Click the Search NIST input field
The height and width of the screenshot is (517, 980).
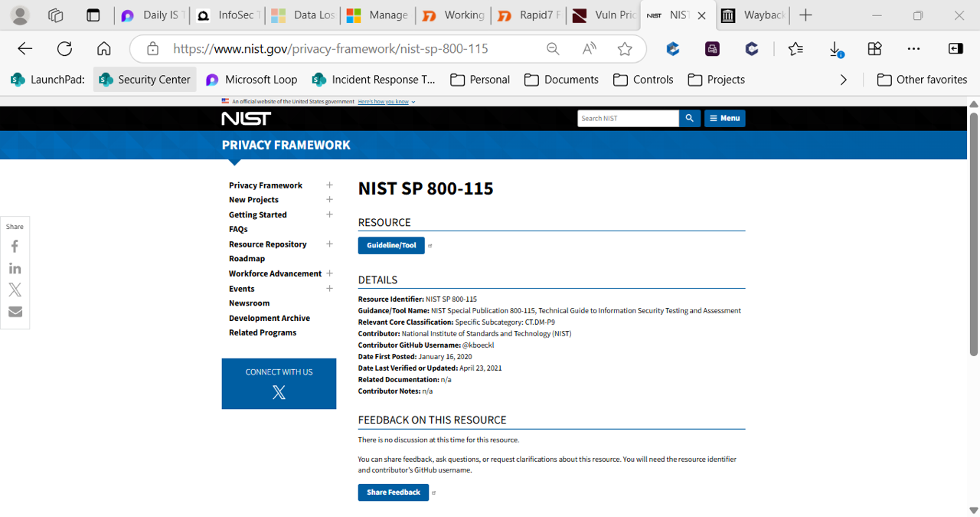(x=629, y=118)
